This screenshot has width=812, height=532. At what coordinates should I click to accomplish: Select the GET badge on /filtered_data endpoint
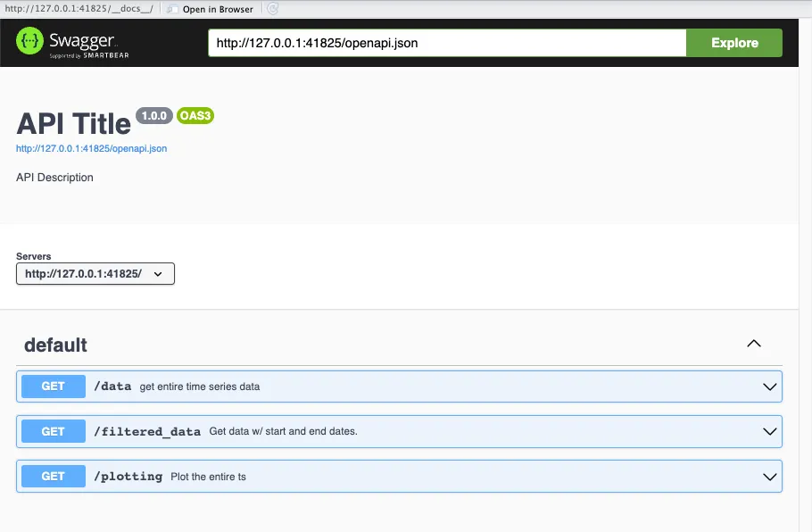pyautogui.click(x=53, y=431)
